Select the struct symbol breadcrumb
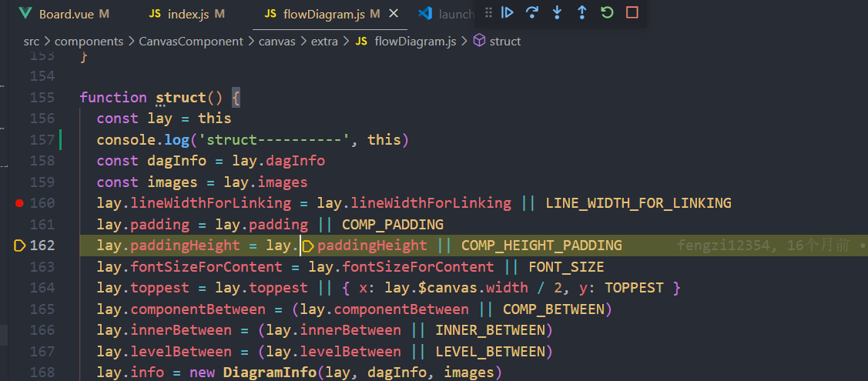The height and width of the screenshot is (381, 868). (505, 41)
